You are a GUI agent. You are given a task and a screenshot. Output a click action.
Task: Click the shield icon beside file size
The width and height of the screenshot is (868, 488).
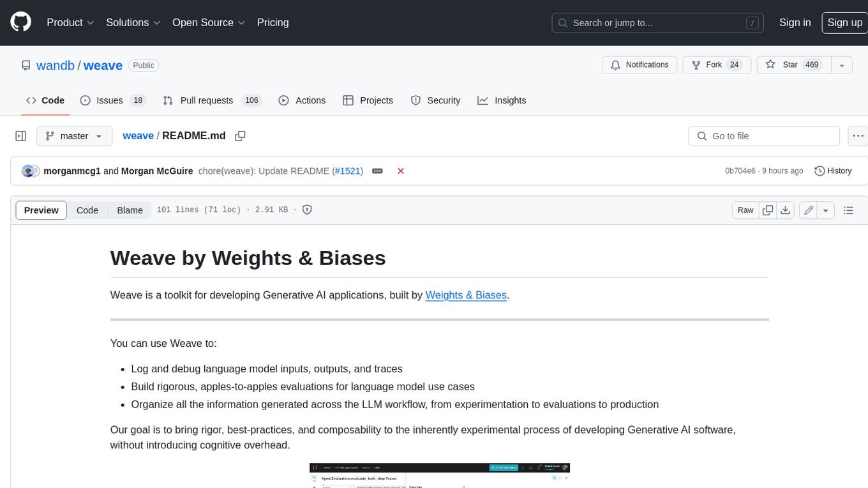(307, 210)
